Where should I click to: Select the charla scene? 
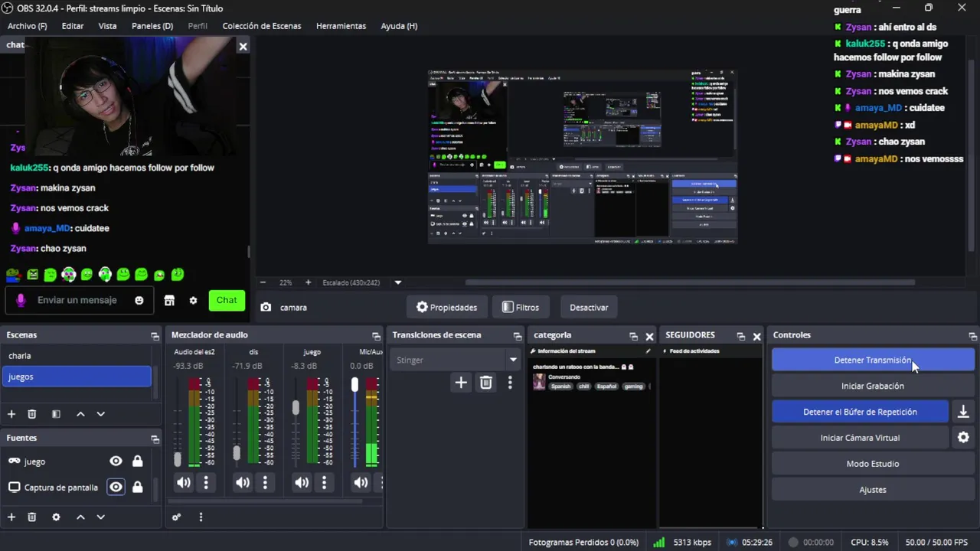click(x=77, y=356)
